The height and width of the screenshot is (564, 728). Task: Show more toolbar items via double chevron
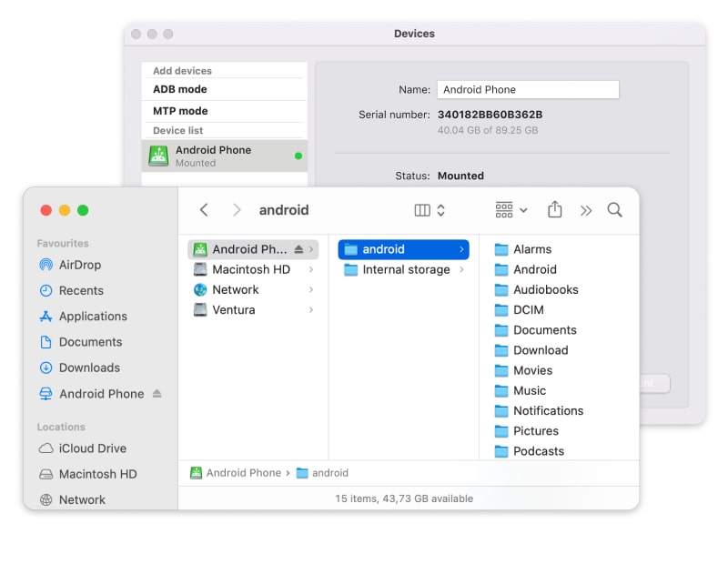pyautogui.click(x=586, y=211)
